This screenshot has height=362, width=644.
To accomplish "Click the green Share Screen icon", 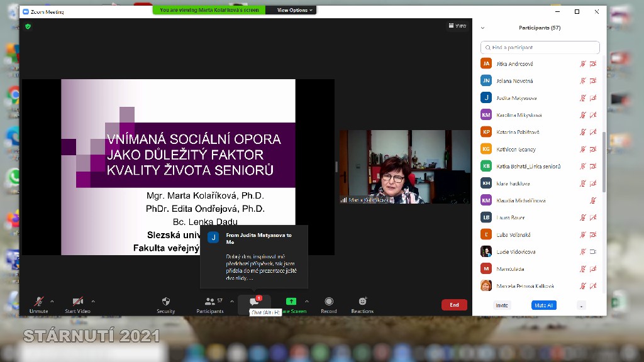I will pyautogui.click(x=291, y=302).
